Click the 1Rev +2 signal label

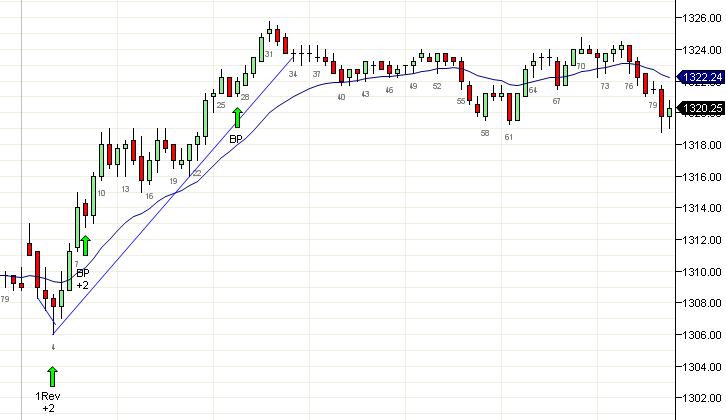50,403
